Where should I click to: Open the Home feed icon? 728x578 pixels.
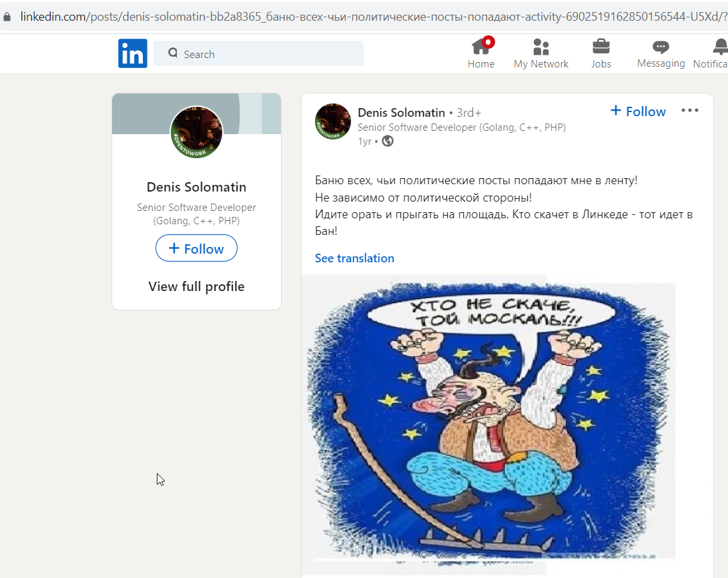pyautogui.click(x=480, y=47)
